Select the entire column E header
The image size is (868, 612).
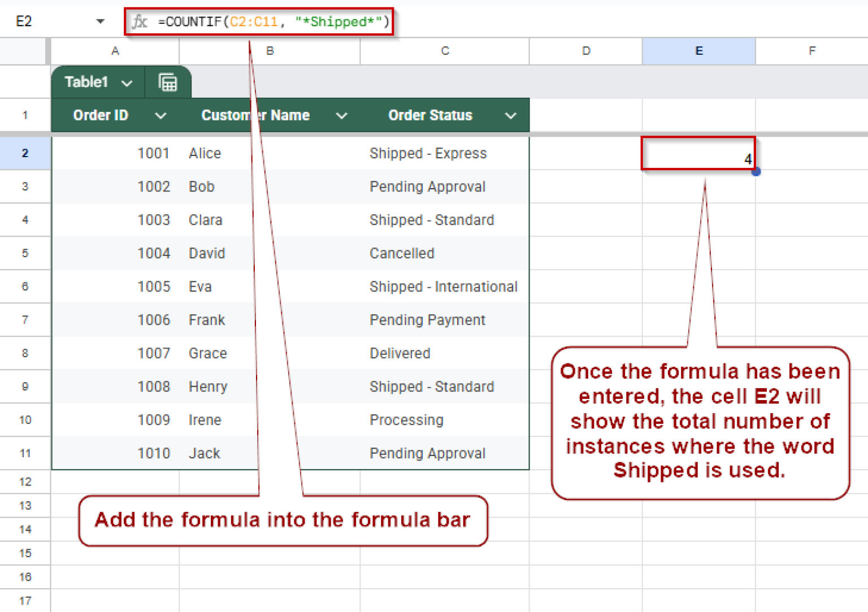(698, 51)
